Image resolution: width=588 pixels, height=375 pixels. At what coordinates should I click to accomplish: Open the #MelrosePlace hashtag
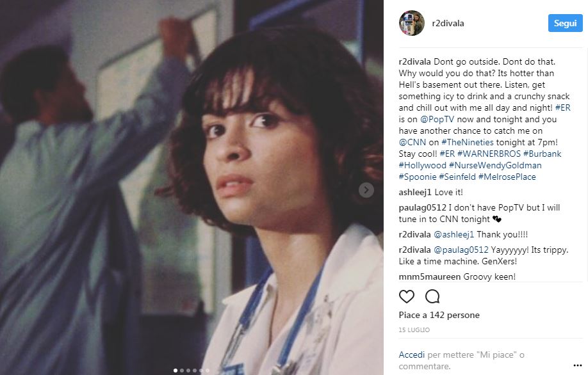[x=507, y=177]
